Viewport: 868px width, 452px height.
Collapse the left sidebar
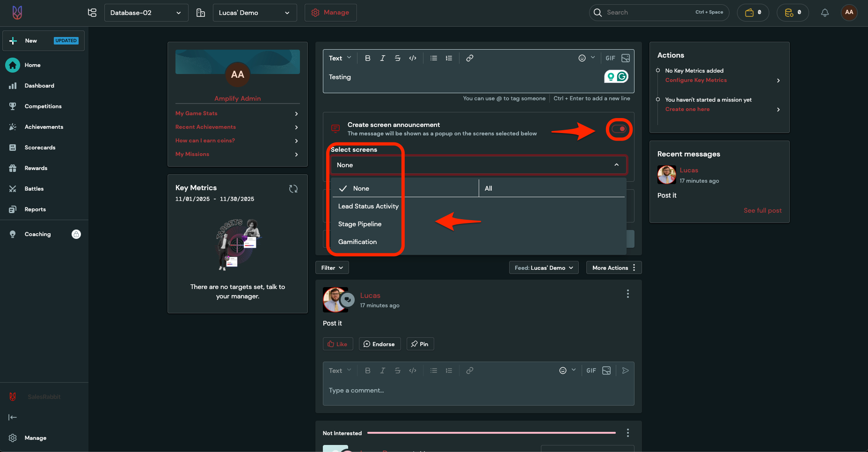coord(13,417)
